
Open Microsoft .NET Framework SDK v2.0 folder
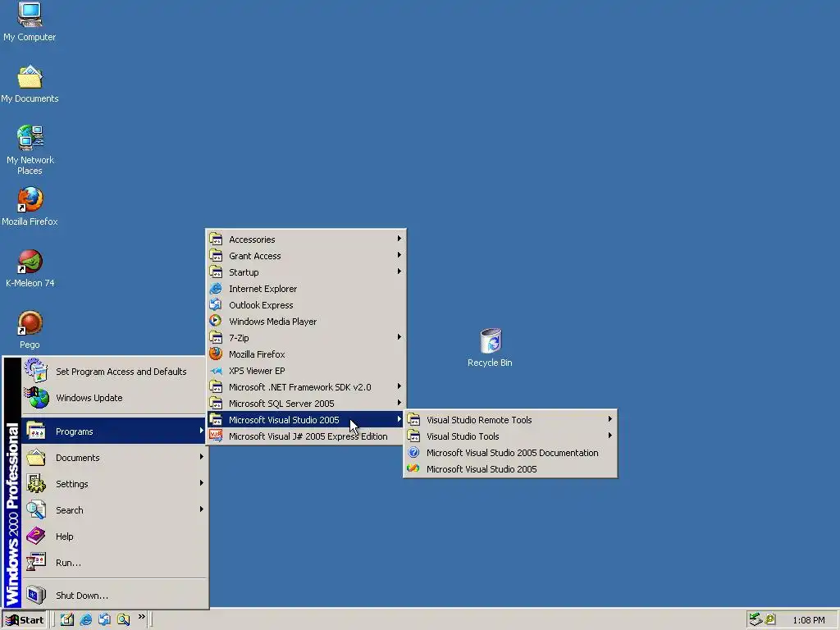pos(306,387)
